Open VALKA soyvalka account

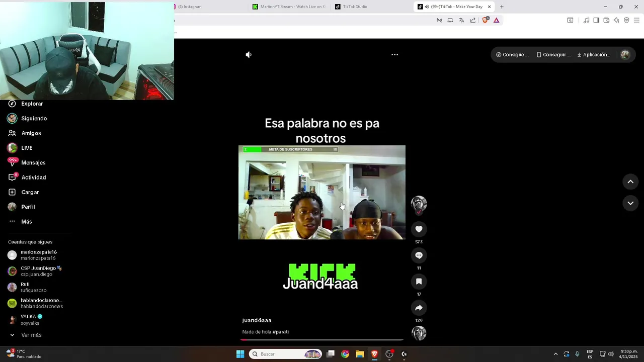point(25,320)
